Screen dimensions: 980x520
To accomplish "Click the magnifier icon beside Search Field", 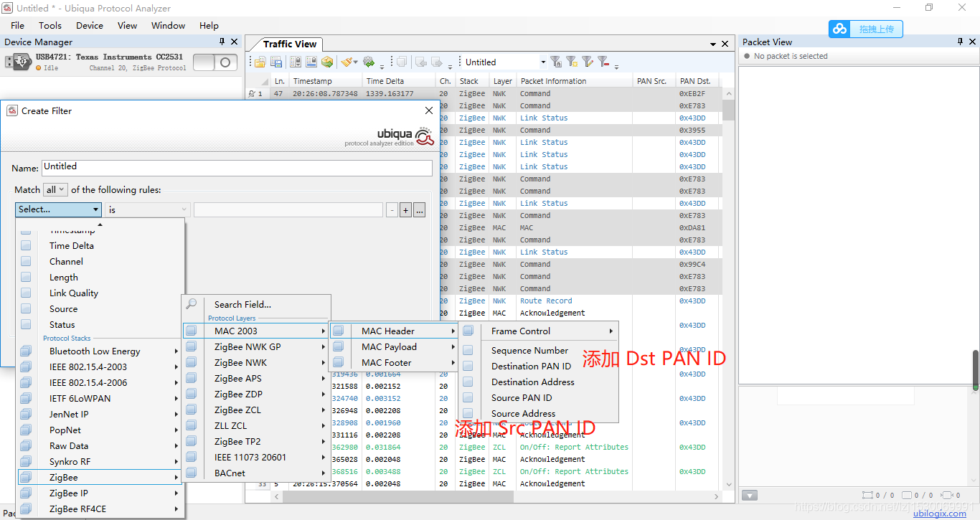I will pyautogui.click(x=192, y=304).
